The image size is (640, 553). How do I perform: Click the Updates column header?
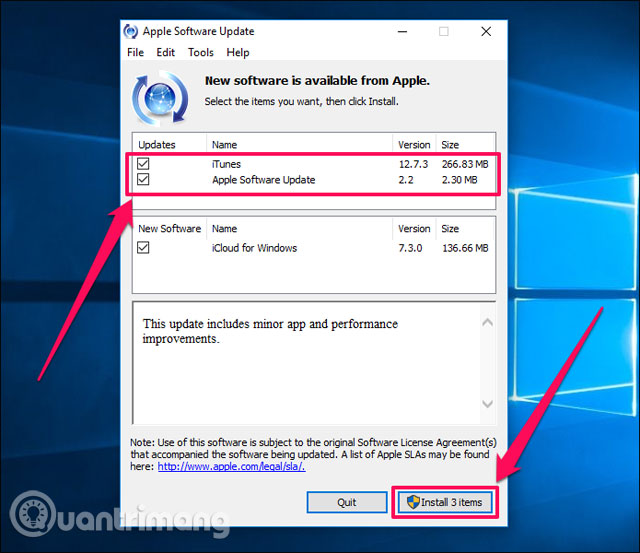(170, 145)
